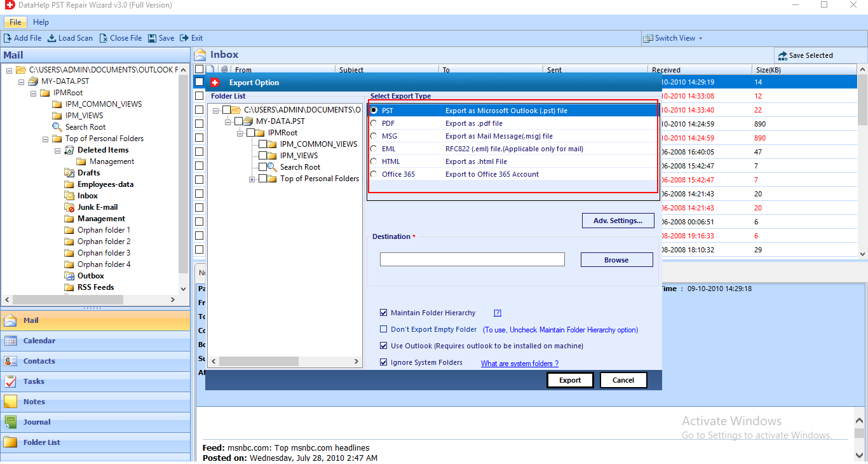
Task: Click the Export button
Action: click(569, 379)
